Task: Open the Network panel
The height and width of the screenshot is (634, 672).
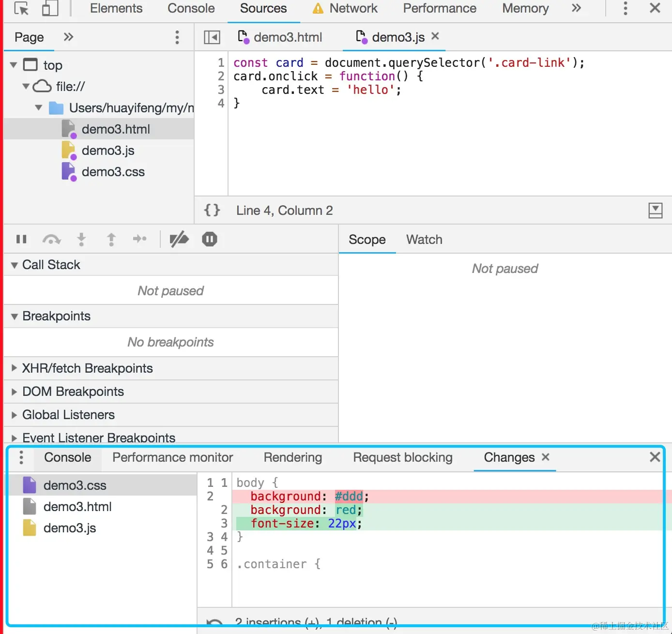Action: [353, 8]
